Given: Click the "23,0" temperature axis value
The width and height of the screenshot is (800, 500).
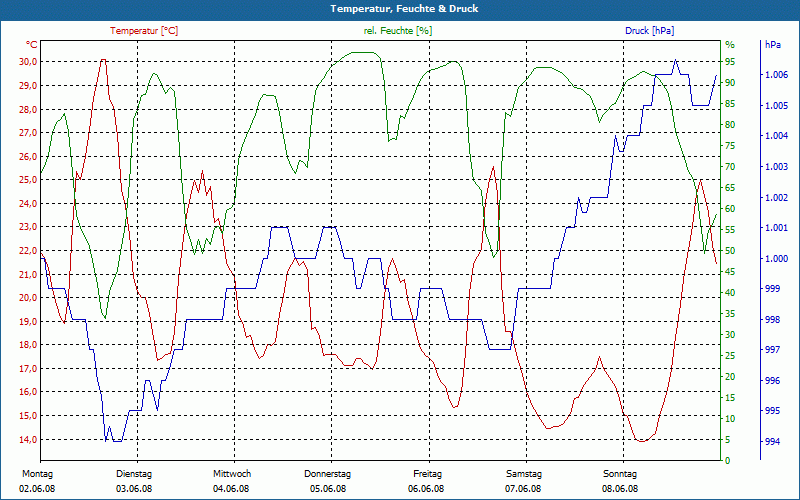Looking at the screenshot, I should [29, 227].
